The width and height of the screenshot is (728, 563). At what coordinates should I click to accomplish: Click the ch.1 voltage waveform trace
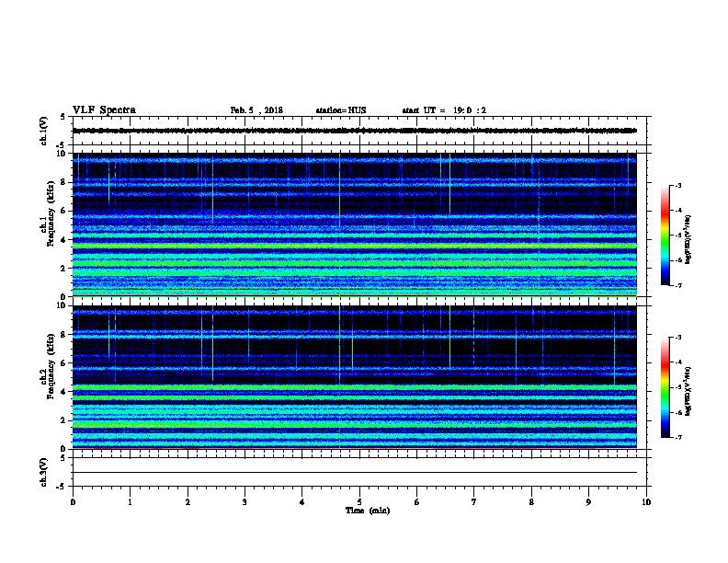point(355,131)
